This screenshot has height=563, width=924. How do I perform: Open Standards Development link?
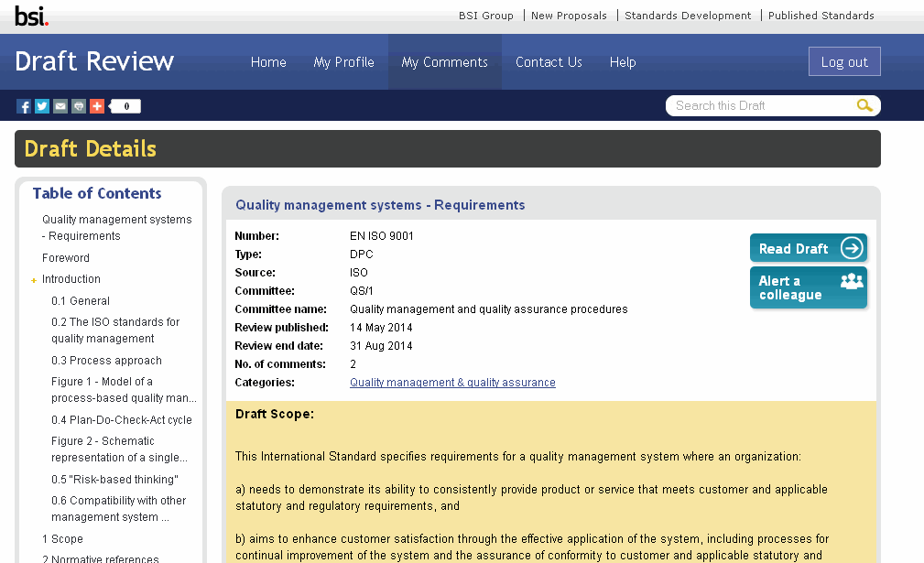coord(688,16)
